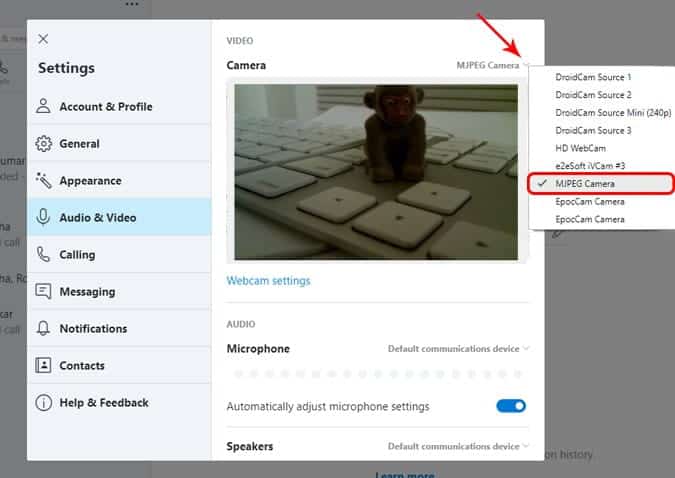The width and height of the screenshot is (675, 478).
Task: Open General settings section
Action: (119, 143)
